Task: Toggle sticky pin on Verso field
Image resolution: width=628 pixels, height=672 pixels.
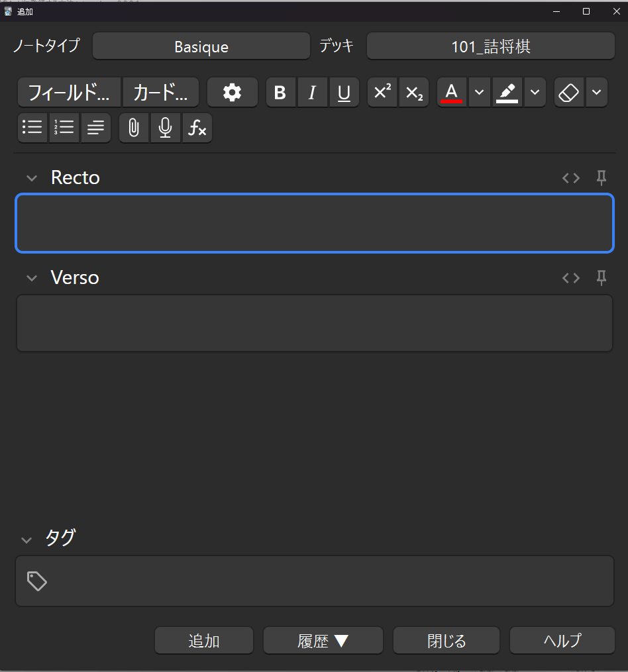Action: point(602,278)
